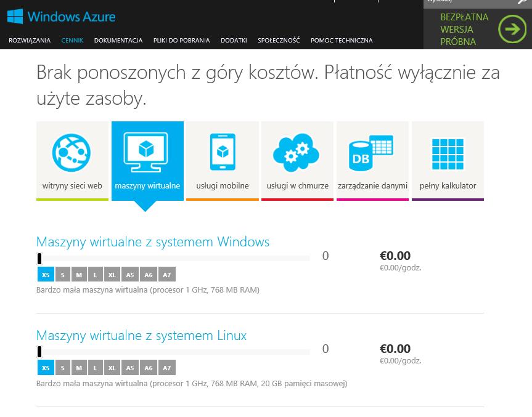Click the zarządzanie danymi tab label

coord(372,186)
